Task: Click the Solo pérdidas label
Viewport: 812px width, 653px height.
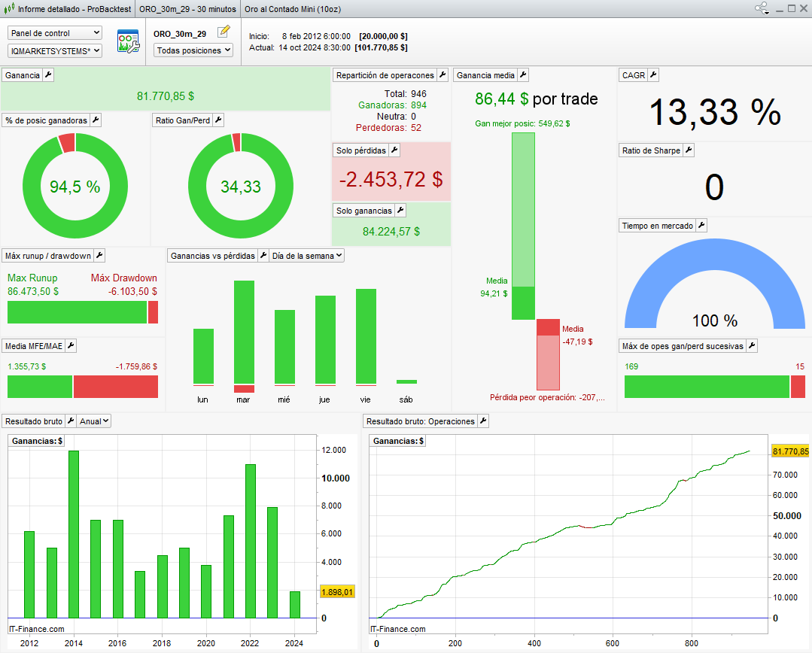Action: [x=361, y=150]
